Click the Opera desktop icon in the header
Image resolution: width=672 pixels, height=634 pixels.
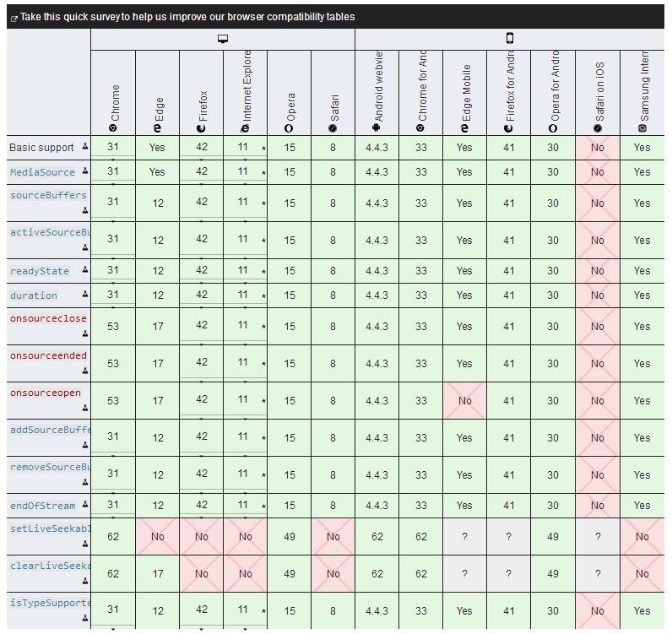(289, 127)
